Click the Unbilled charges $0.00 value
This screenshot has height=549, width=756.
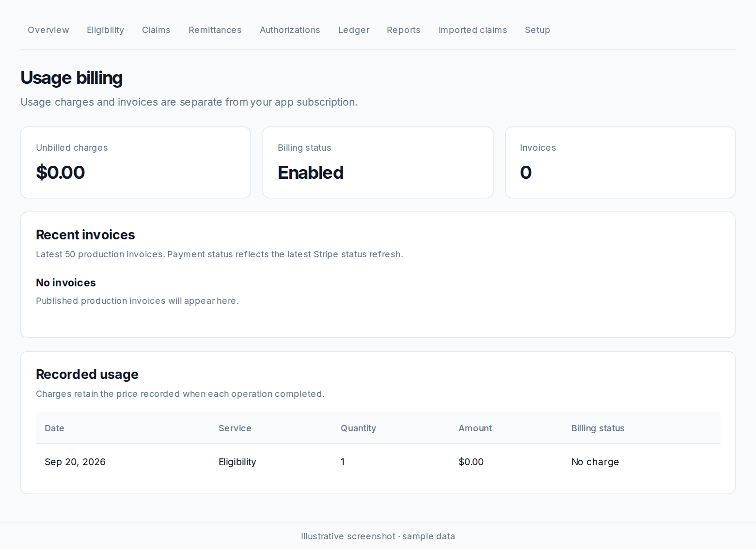61,173
